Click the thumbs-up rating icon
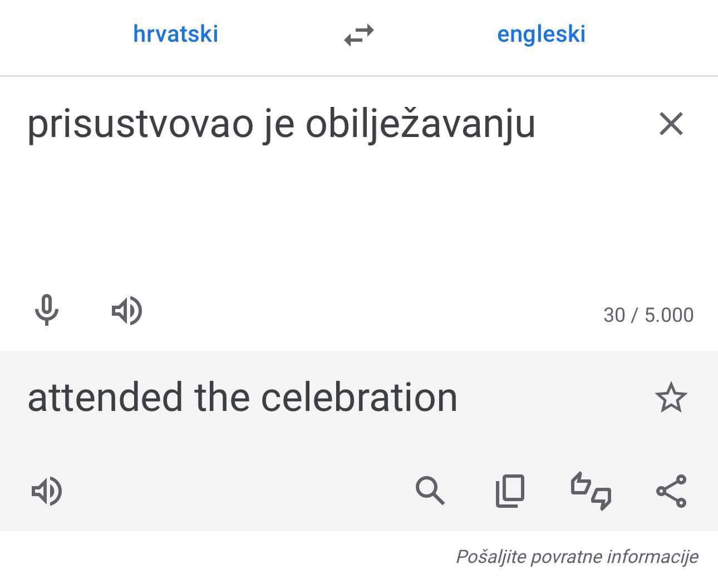 click(x=581, y=484)
